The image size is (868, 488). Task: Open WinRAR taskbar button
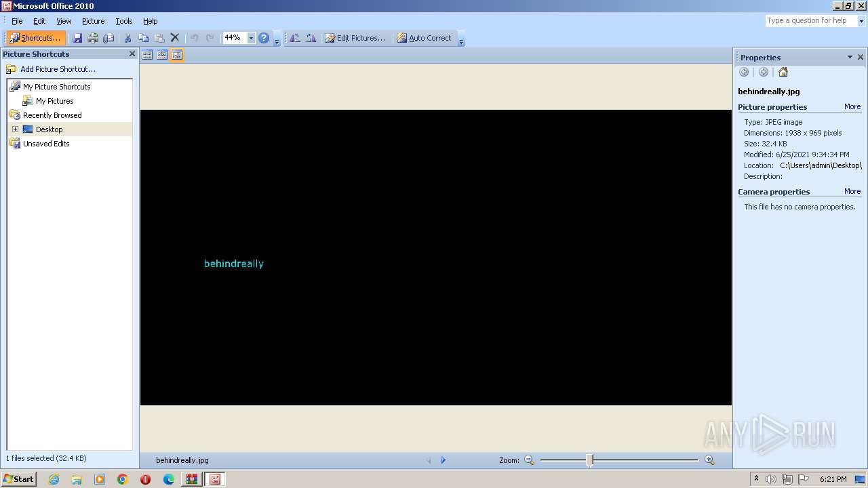tap(192, 479)
